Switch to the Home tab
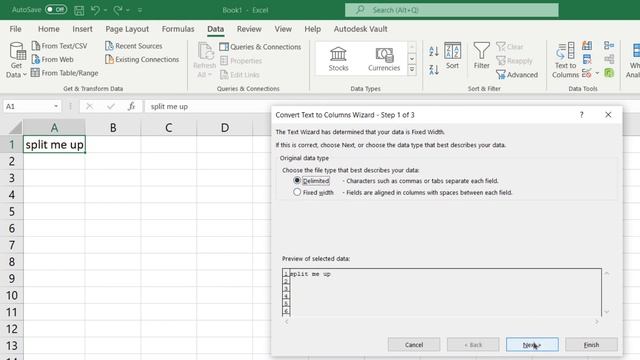The image size is (640, 360). coord(49,29)
